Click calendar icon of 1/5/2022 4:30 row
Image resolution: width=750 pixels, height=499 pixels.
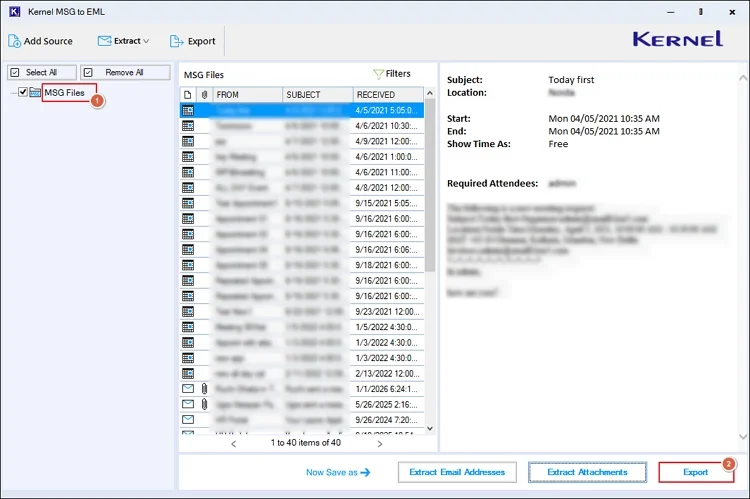point(188,327)
